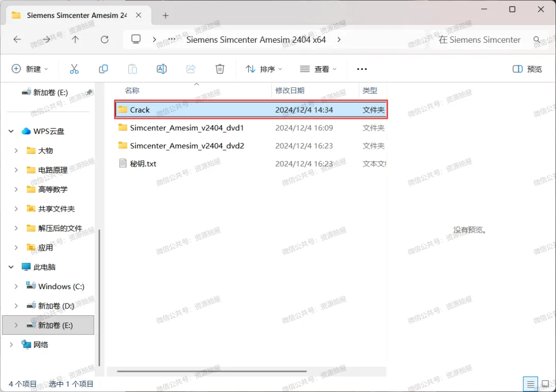Click the Delete trash can icon
The width and height of the screenshot is (556, 392).
coord(220,69)
